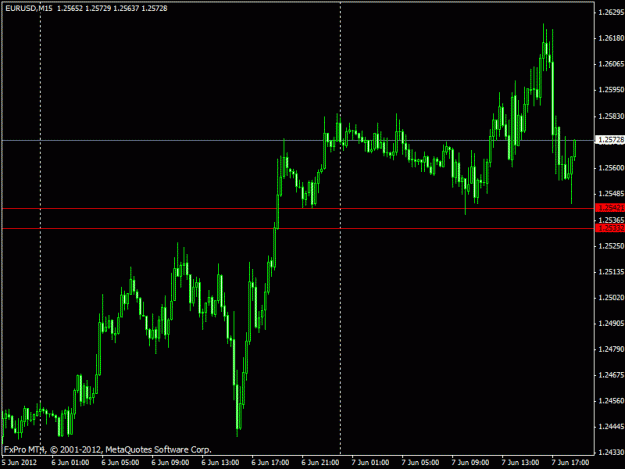Screen dimensions: 625x469
Task: Click the 1.25830 price scale value
Action: 611,116
